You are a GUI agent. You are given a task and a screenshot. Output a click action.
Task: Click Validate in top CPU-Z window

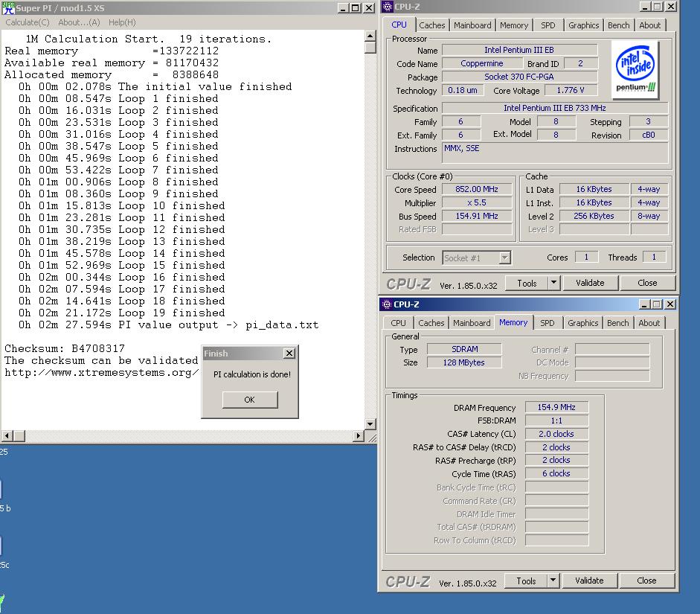[x=590, y=283]
